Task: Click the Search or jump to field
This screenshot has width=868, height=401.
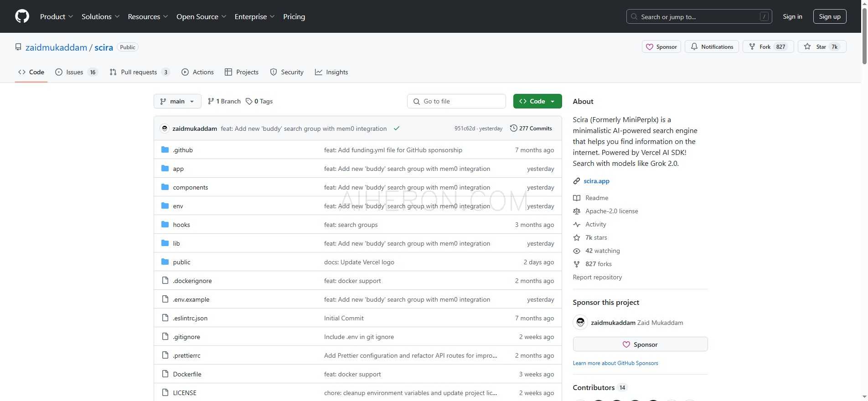Action: point(699,16)
